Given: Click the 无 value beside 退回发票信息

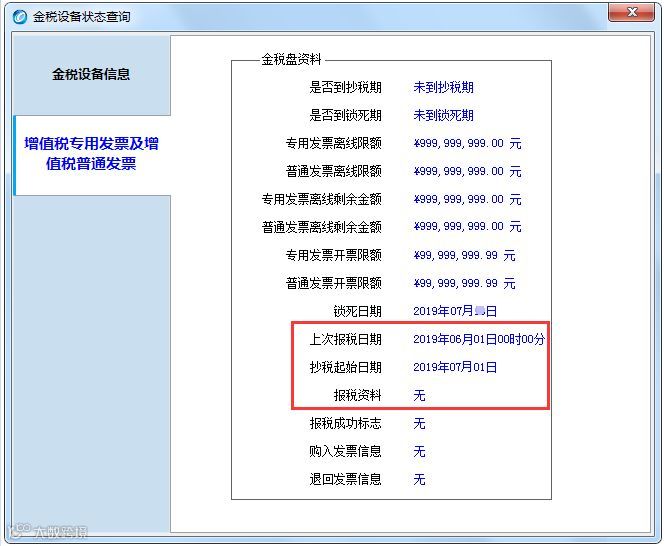Looking at the screenshot, I should 419,479.
